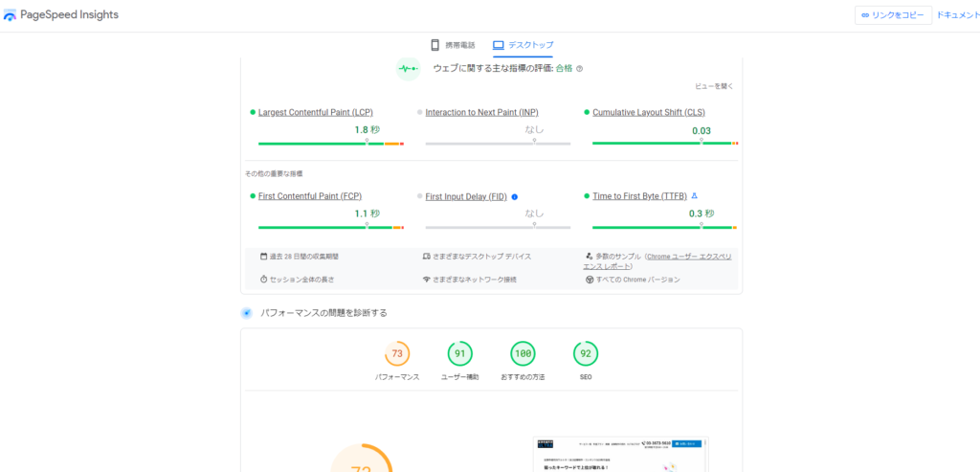The image size is (980, 472).
Task: Select the 73 パフォーマンス score gauge
Action: 397,354
